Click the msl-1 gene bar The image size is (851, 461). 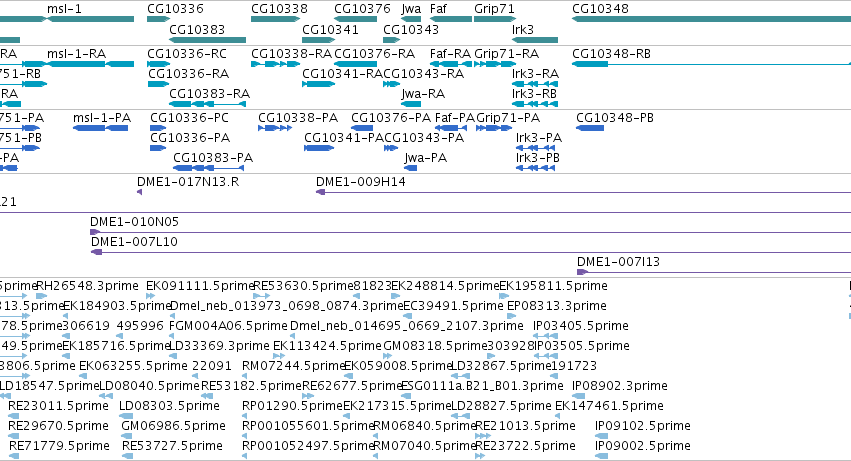coord(91,19)
